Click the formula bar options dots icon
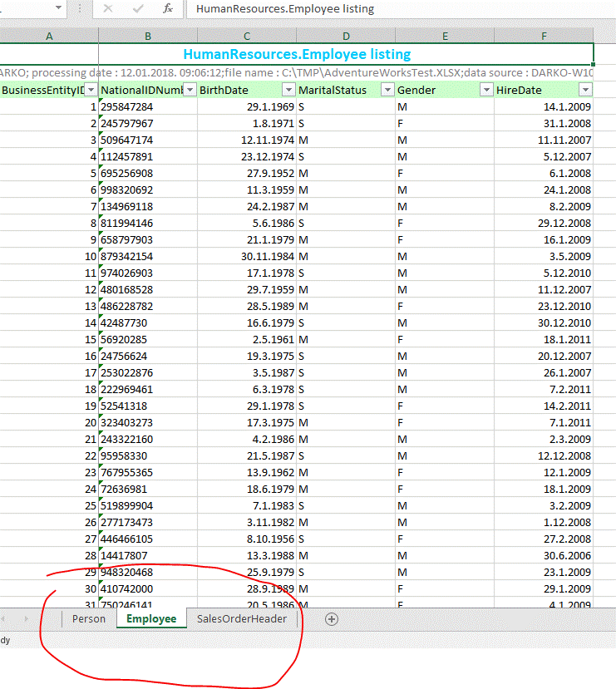Viewport: 616px width, 689px height. coord(81,8)
